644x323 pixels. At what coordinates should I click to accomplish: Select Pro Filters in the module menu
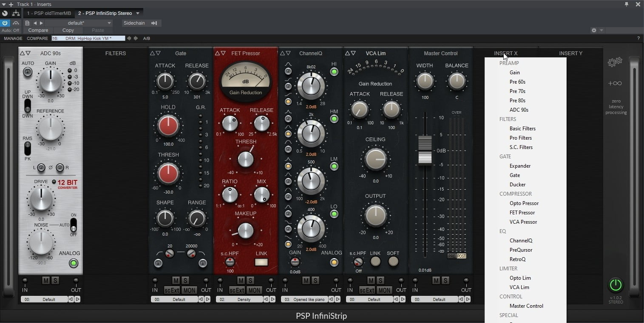pos(521,138)
